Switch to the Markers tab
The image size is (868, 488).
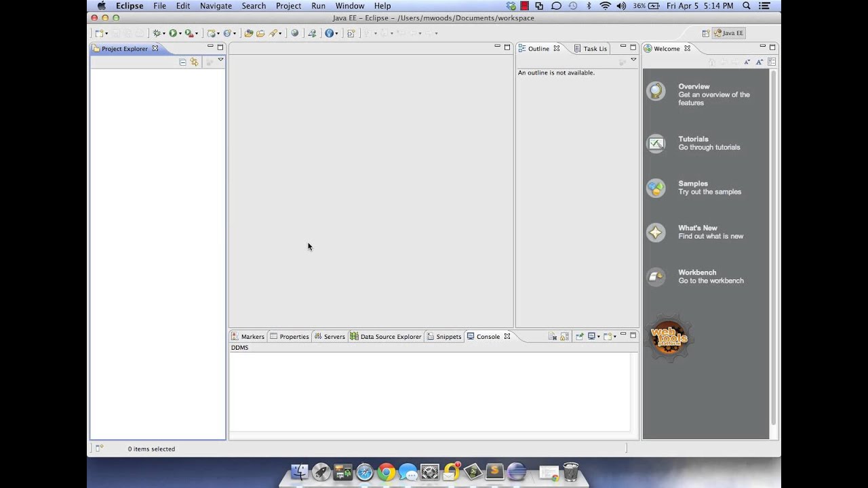(248, 336)
